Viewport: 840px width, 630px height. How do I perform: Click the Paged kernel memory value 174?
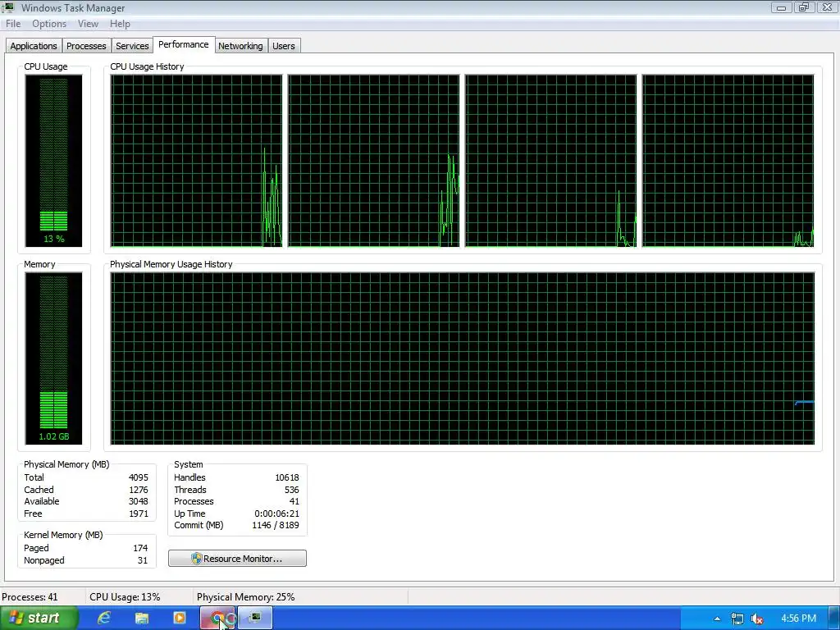[140, 548]
